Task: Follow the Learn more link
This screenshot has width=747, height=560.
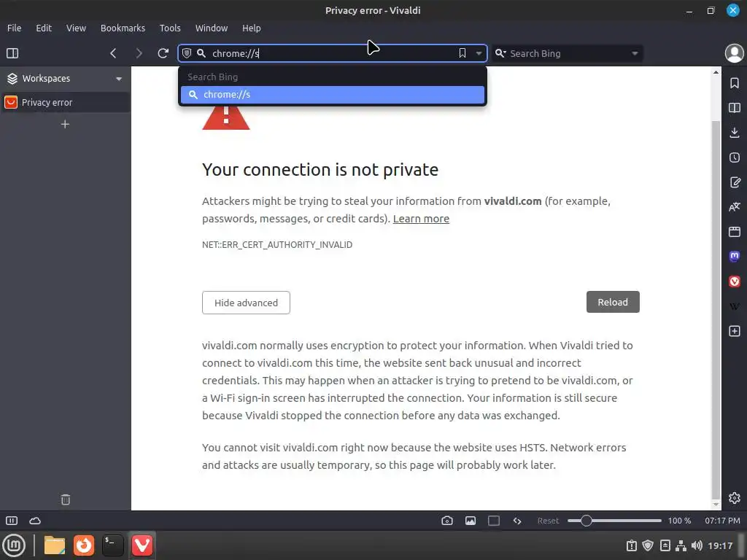Action: pyautogui.click(x=421, y=219)
